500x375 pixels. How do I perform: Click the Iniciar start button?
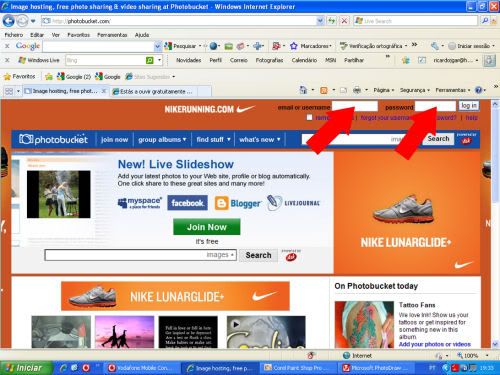tap(25, 368)
